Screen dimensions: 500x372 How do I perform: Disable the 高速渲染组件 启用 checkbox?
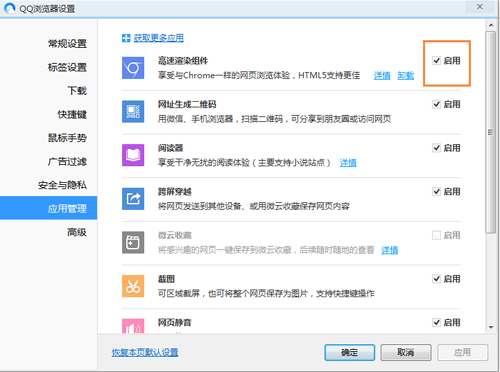point(436,61)
